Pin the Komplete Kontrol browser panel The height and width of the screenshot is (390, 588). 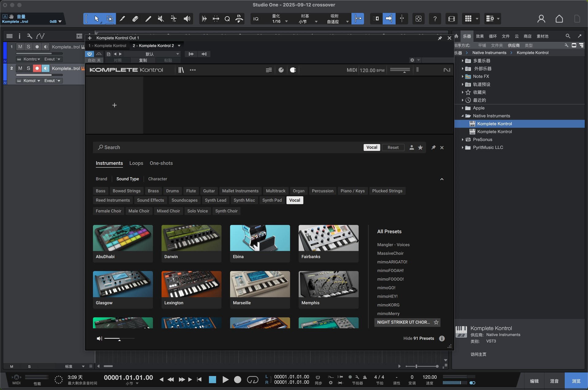point(433,148)
